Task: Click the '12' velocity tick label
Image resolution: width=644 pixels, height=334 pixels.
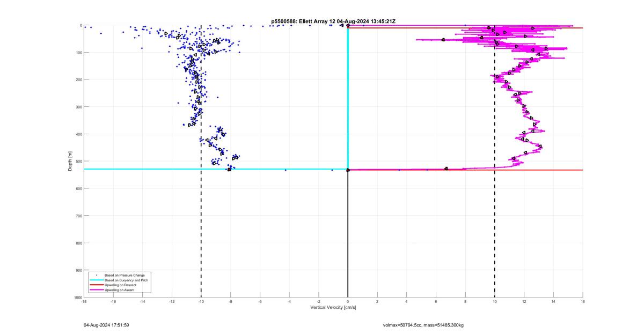Action: [524, 301]
